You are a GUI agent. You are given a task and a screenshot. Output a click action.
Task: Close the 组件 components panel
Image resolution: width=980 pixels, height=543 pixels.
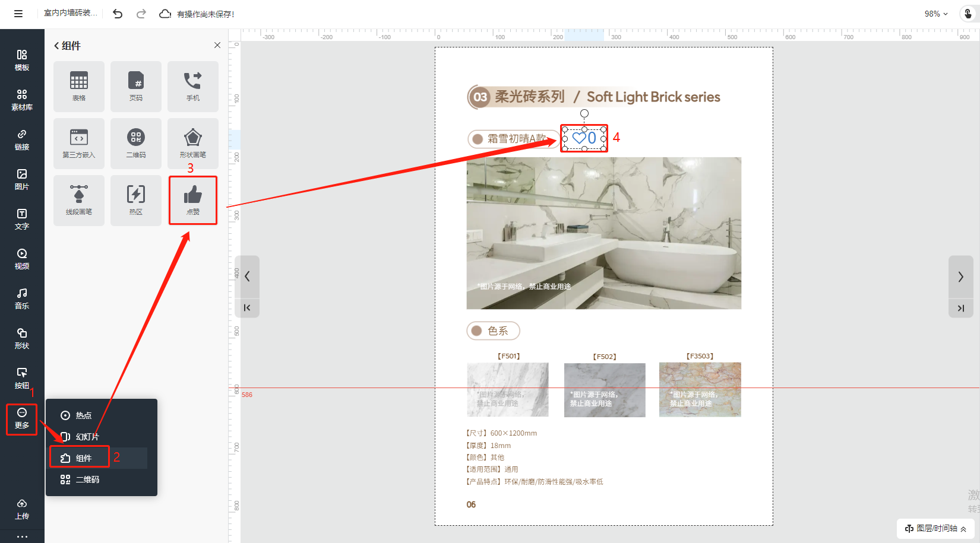[x=217, y=45]
